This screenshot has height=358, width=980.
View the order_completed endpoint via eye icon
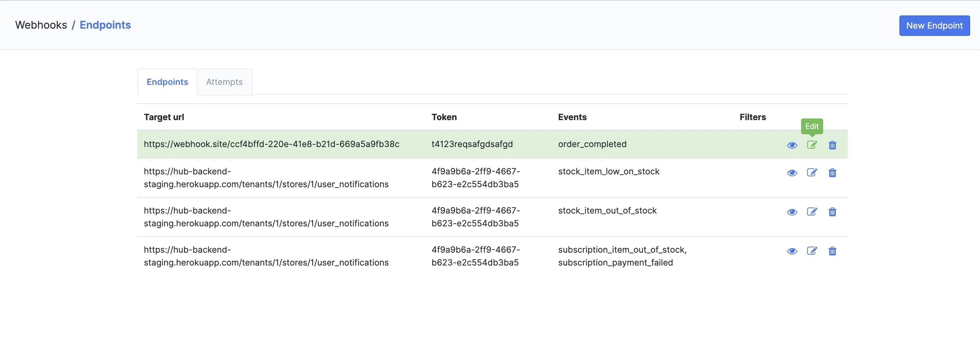(792, 145)
